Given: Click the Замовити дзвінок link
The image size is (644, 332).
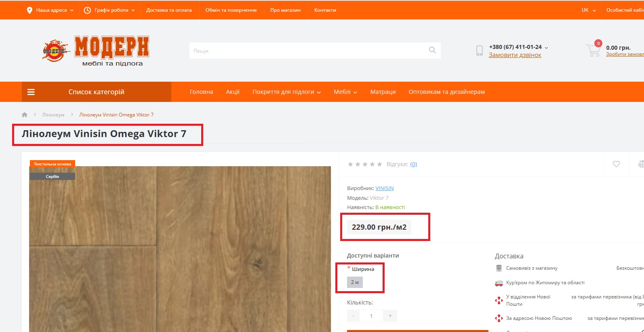Looking at the screenshot, I should [x=515, y=55].
